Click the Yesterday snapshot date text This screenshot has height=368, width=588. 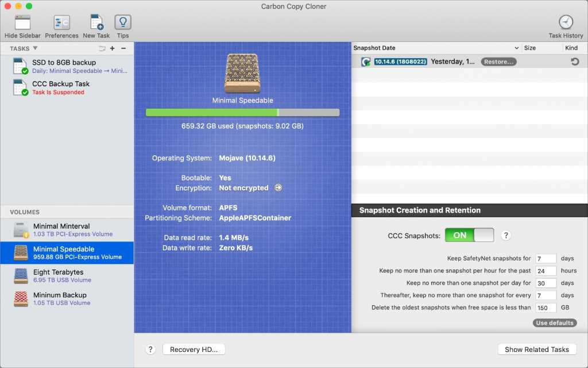pos(452,62)
